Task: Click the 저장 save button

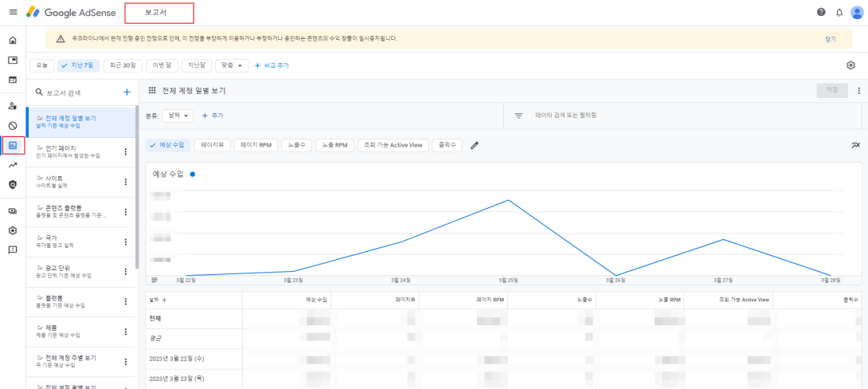Action: 832,91
